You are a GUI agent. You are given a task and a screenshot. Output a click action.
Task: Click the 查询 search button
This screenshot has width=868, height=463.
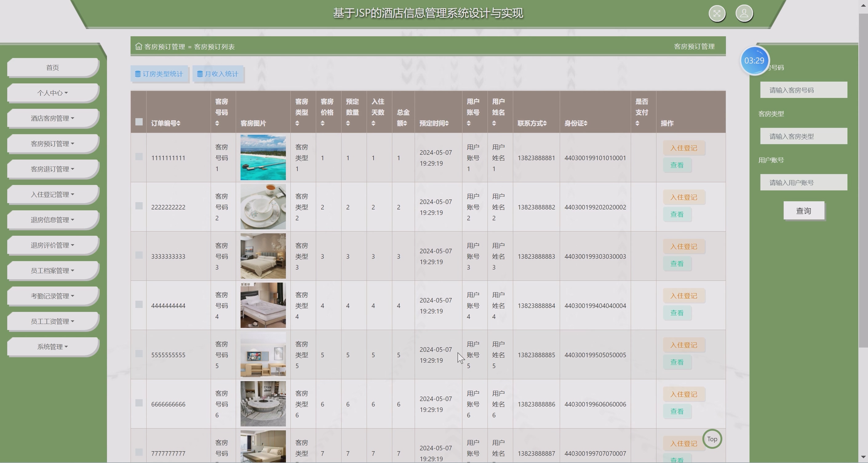coord(804,211)
